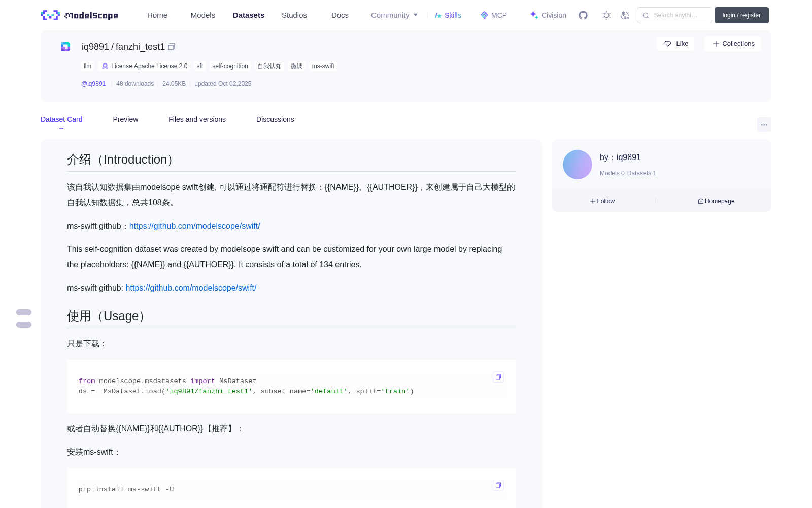The height and width of the screenshot is (508, 812).
Task: Open the Models section
Action: (x=203, y=15)
